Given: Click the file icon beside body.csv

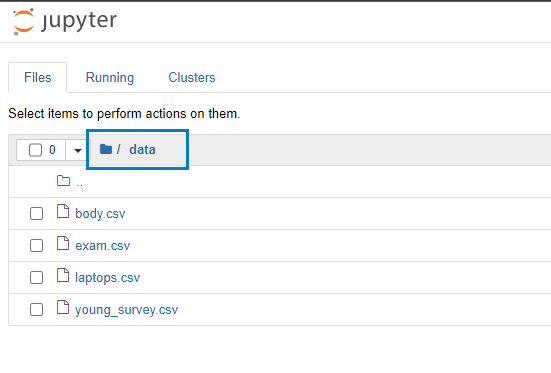Looking at the screenshot, I should point(63,211).
